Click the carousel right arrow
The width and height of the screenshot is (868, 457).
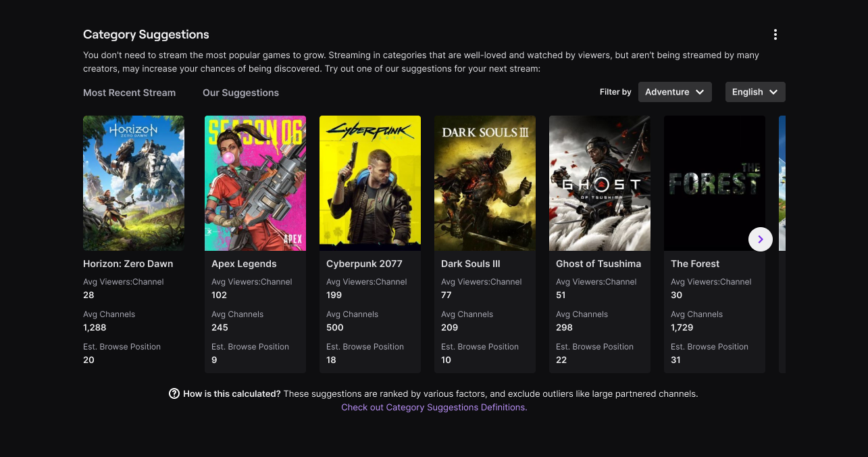tap(760, 239)
